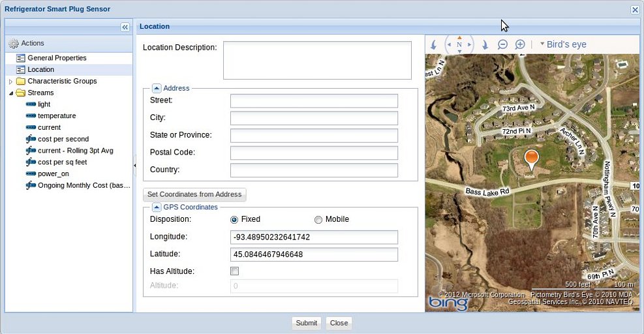
Task: Collapse the left Actions sidebar
Action: pyautogui.click(x=125, y=27)
